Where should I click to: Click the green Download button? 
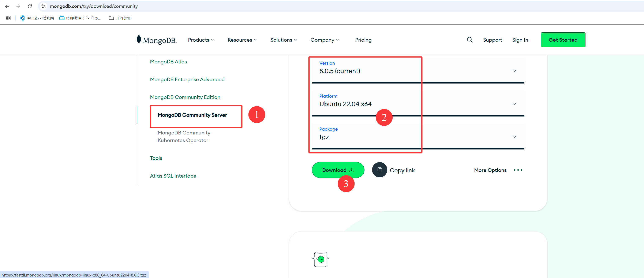pos(338,170)
